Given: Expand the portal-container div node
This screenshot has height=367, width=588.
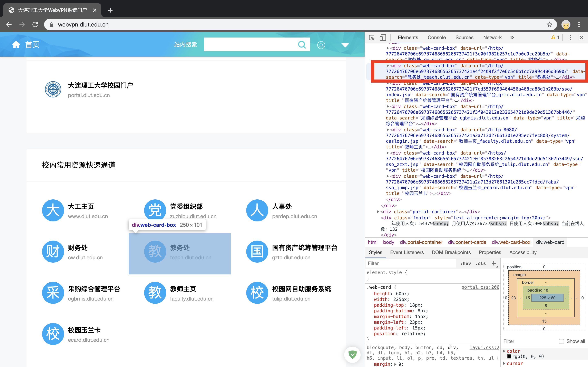Looking at the screenshot, I should (x=378, y=212).
